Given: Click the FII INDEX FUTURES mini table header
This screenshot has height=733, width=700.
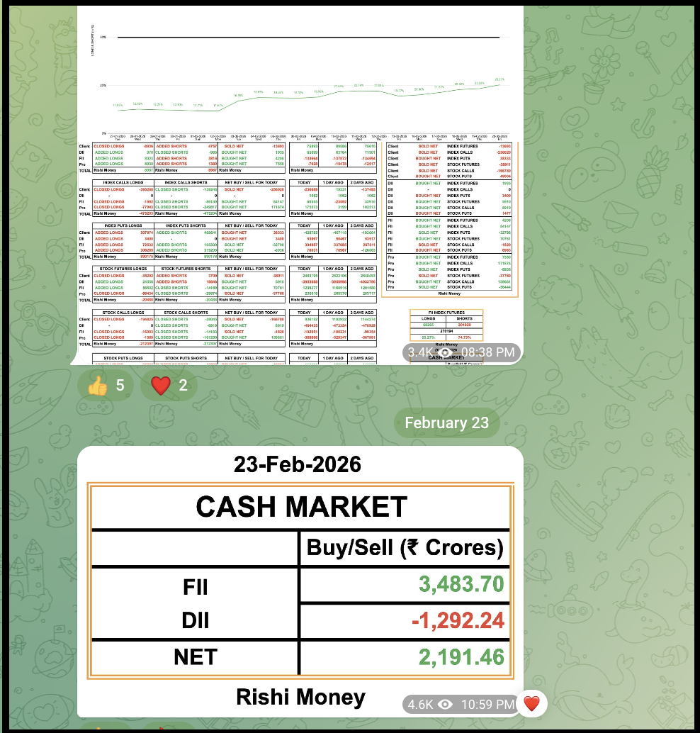Looking at the screenshot, I should [x=446, y=313].
